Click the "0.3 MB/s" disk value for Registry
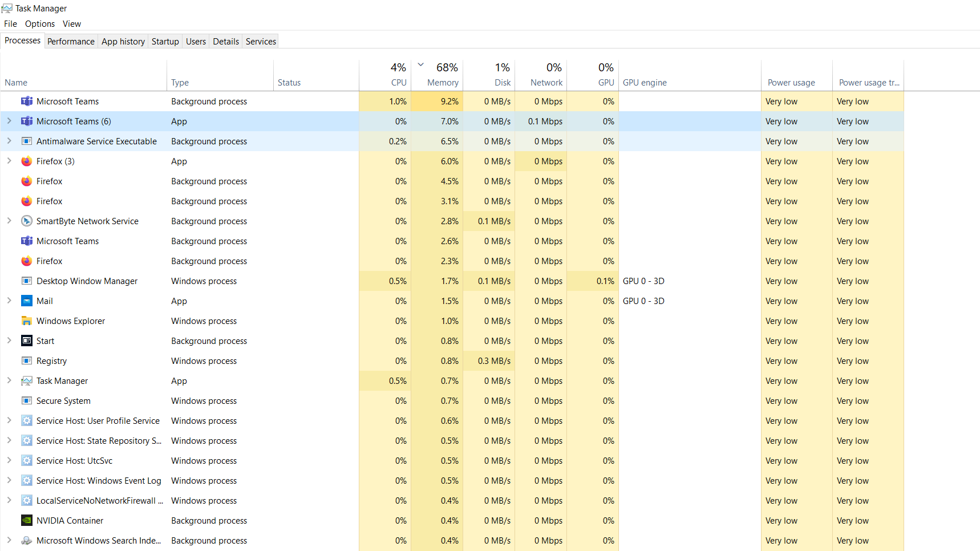 coord(494,361)
